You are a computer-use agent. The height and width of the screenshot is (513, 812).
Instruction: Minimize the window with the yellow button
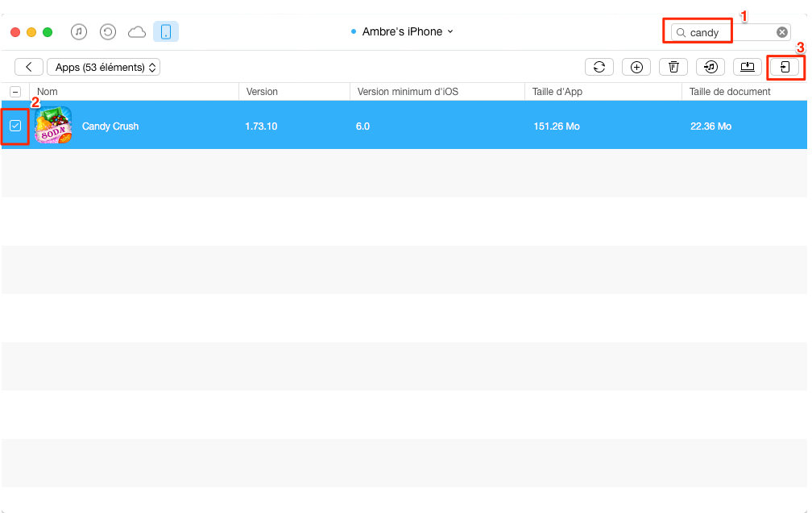31,32
